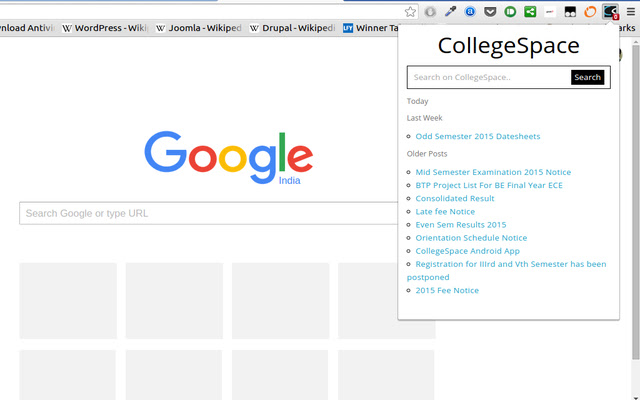Click the blue 'a' extension icon
This screenshot has width=640, height=400.
click(470, 12)
